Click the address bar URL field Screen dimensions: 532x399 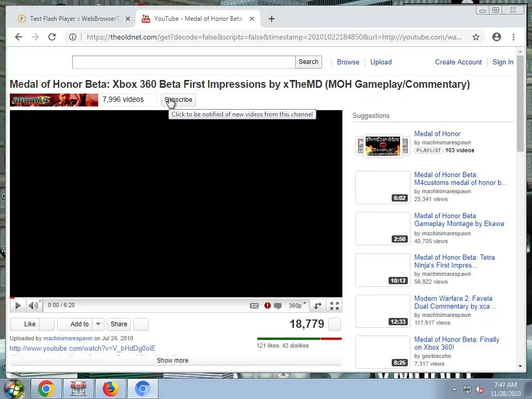[274, 37]
